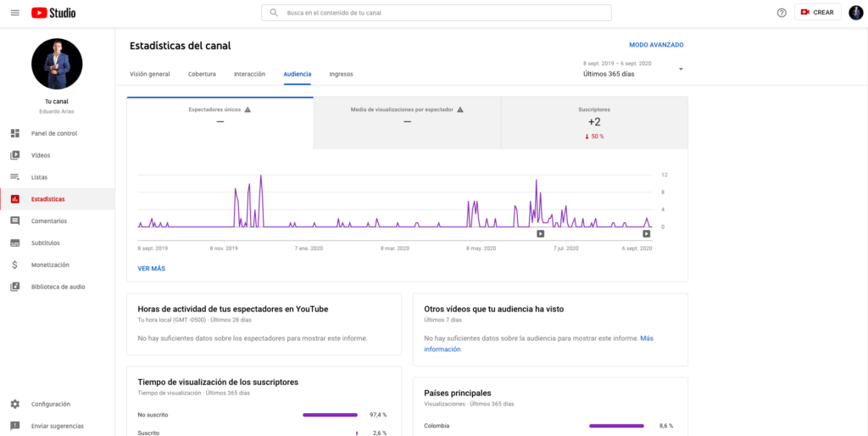Click the Biblioteca de audio icon
This screenshot has width=868, height=436.
tap(15, 287)
